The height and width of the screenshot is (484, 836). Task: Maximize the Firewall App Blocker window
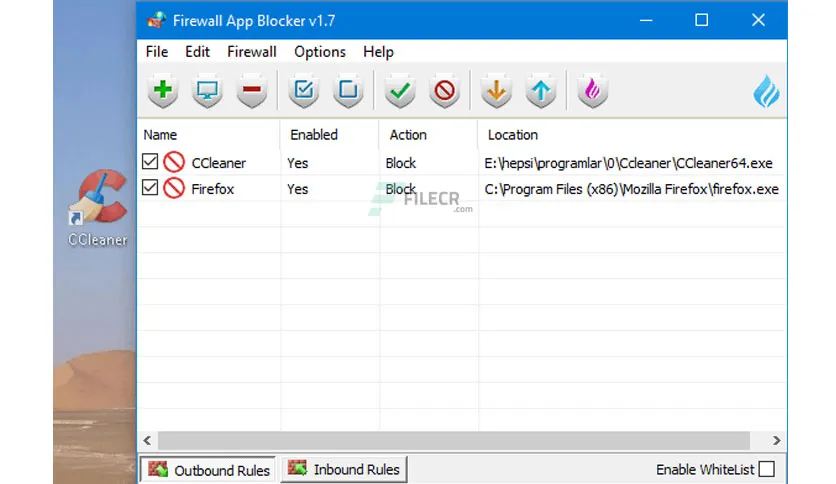tap(702, 20)
